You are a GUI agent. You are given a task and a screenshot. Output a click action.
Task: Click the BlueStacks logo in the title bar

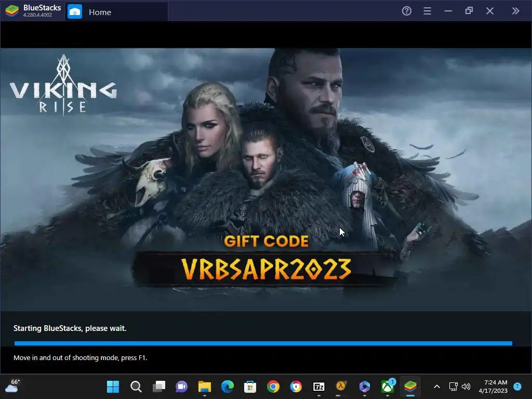[x=12, y=11]
